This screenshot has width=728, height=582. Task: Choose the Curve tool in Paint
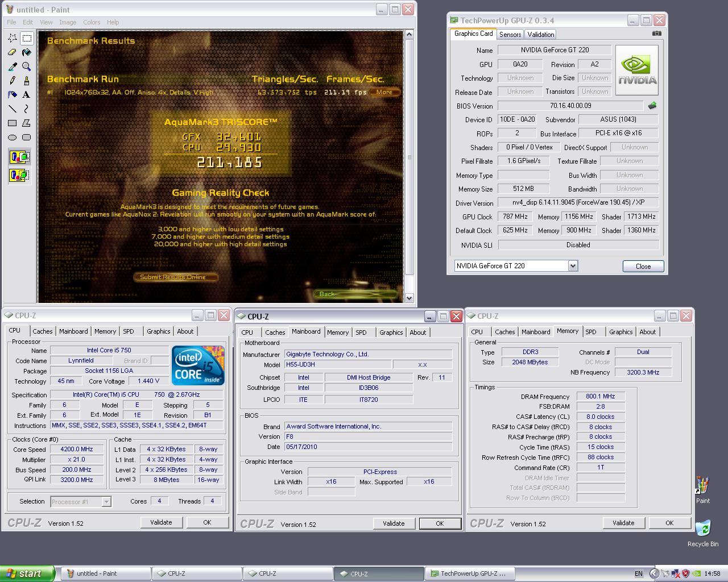27,109
